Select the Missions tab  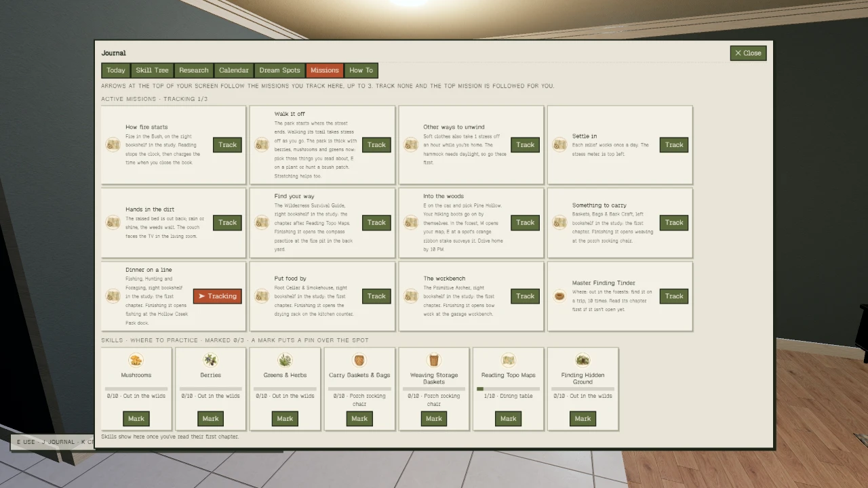[x=325, y=70]
